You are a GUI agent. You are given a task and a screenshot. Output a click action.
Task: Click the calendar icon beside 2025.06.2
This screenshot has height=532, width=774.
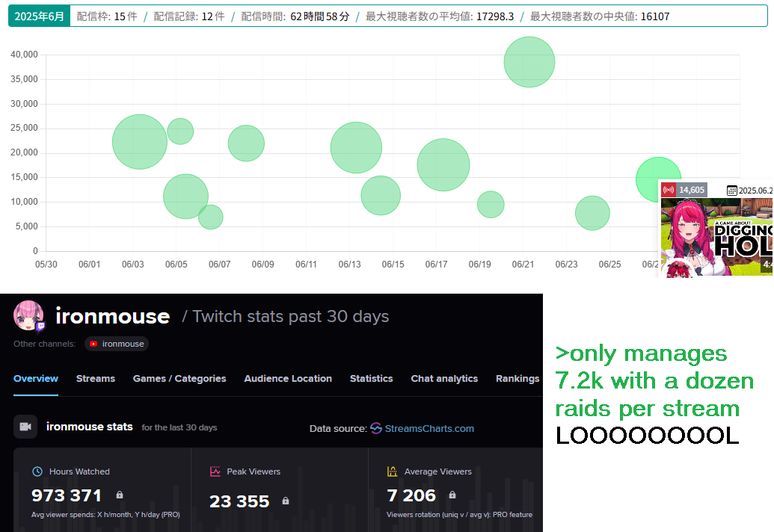click(x=731, y=191)
